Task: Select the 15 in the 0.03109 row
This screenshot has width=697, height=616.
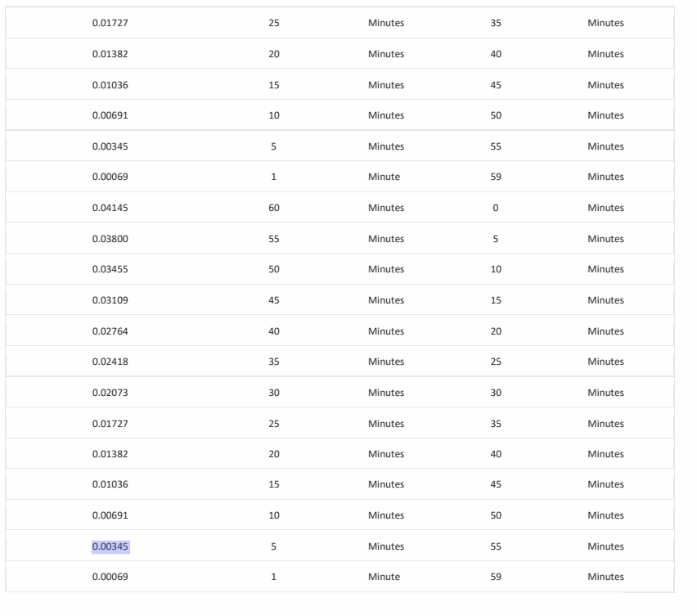Action: click(496, 300)
